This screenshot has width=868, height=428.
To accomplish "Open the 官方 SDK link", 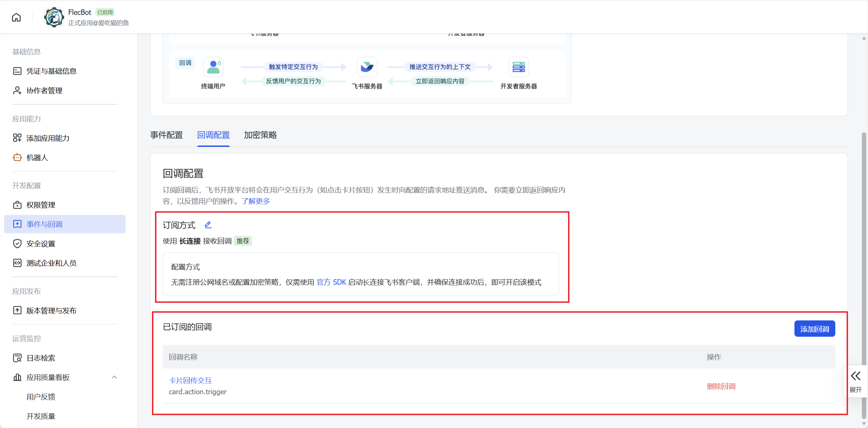I will pos(331,282).
